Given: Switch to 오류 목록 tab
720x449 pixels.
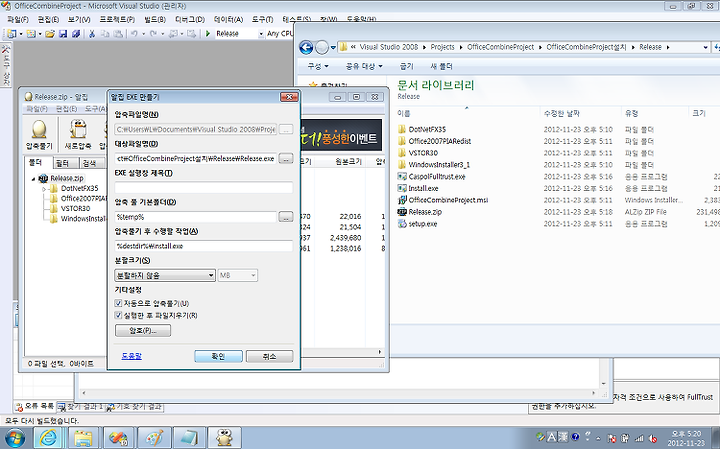Looking at the screenshot, I should pyautogui.click(x=35, y=406).
